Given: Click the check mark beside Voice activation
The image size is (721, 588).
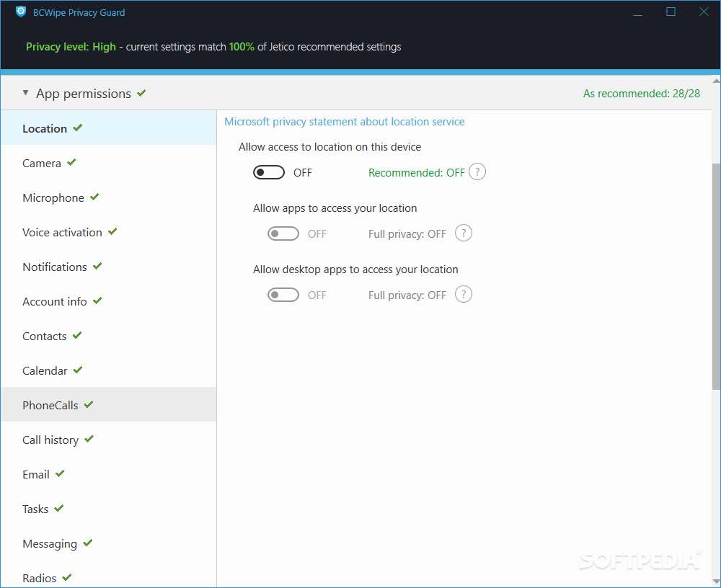Looking at the screenshot, I should (x=112, y=231).
